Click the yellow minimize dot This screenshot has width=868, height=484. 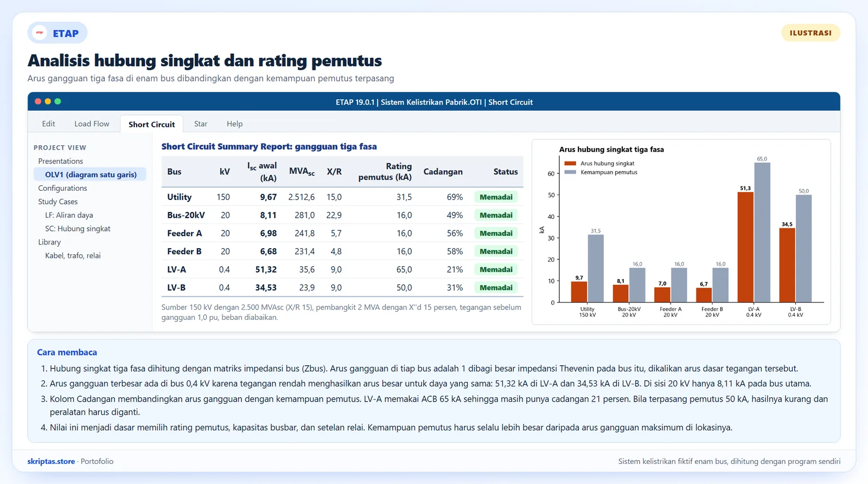48,101
